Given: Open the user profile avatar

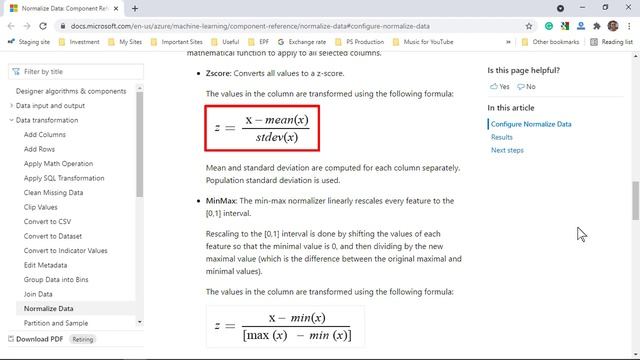Looking at the screenshot, I should 613,26.
